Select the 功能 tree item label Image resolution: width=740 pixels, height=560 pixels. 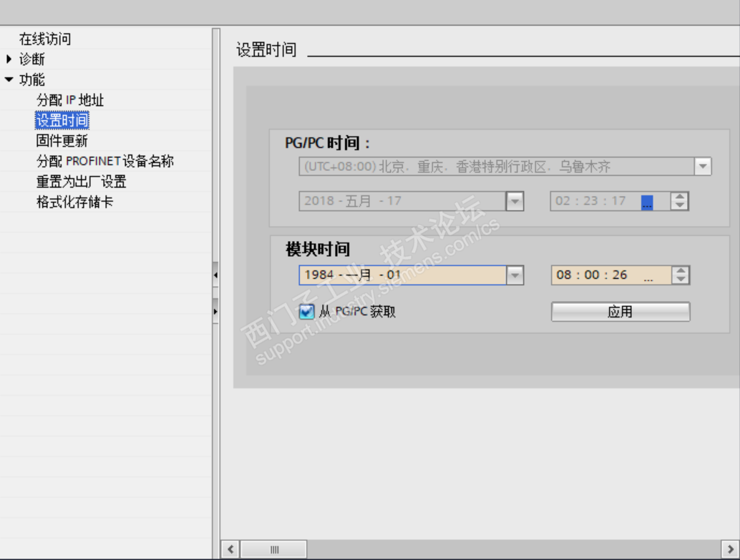tap(31, 79)
